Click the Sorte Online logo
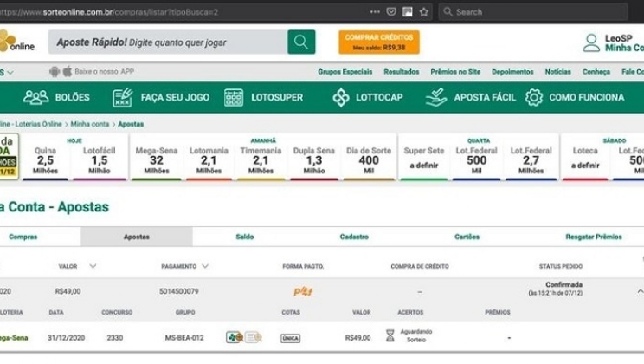 (x=16, y=42)
